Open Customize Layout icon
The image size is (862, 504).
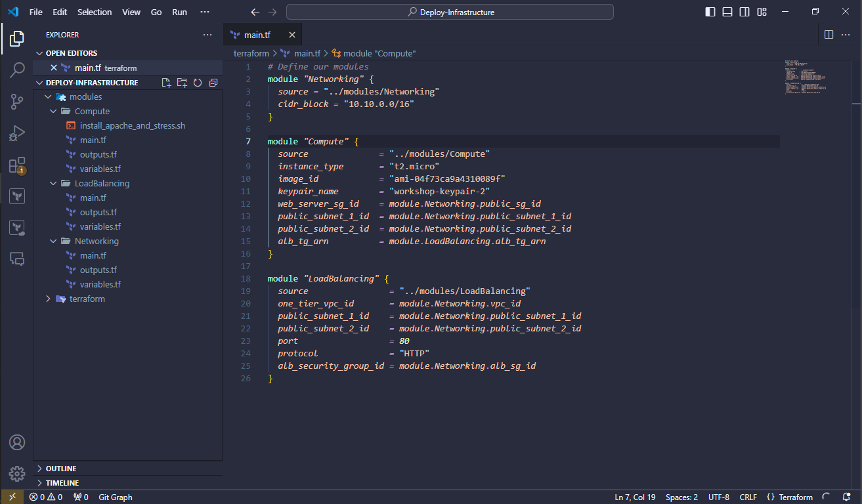[x=762, y=12]
